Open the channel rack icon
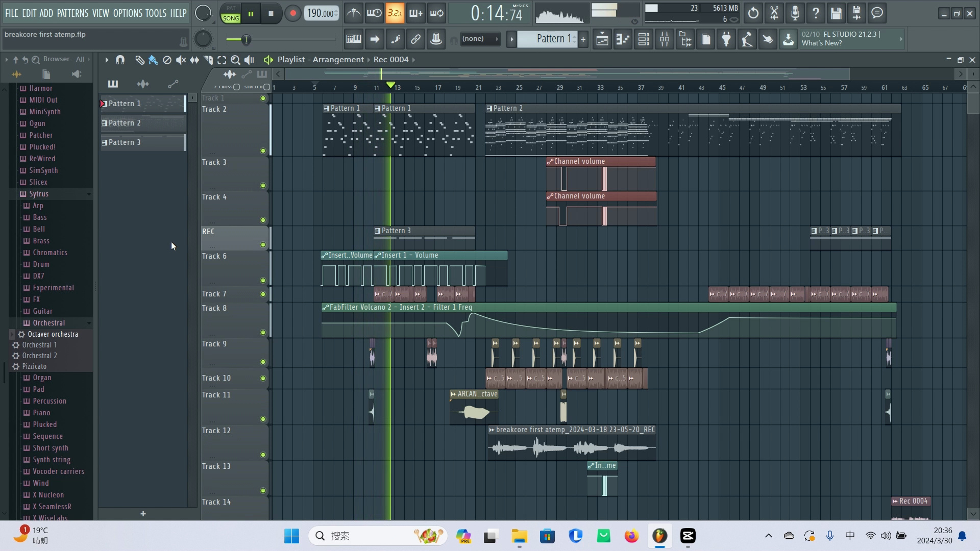The width and height of the screenshot is (980, 551). (x=644, y=39)
